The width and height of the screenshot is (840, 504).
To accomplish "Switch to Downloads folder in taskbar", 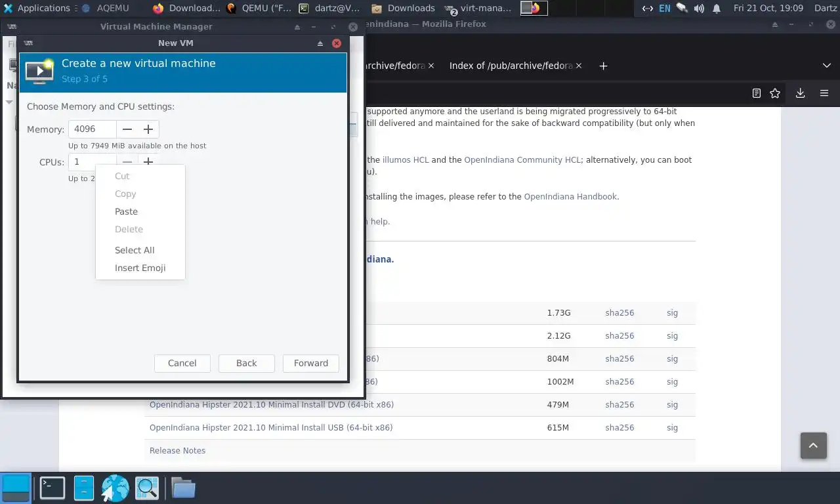I will [x=403, y=8].
